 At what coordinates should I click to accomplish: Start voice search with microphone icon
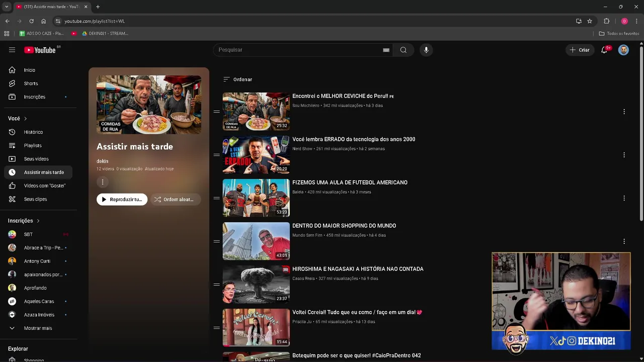[x=426, y=50]
